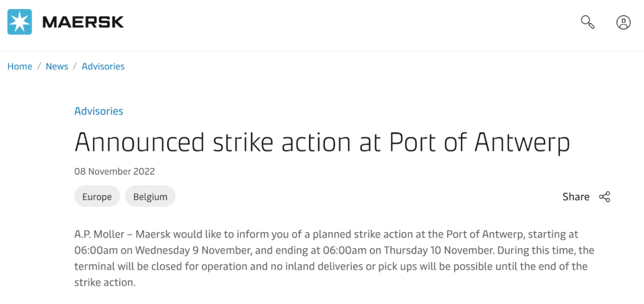
Task: Click the Share label text
Action: pyautogui.click(x=575, y=197)
